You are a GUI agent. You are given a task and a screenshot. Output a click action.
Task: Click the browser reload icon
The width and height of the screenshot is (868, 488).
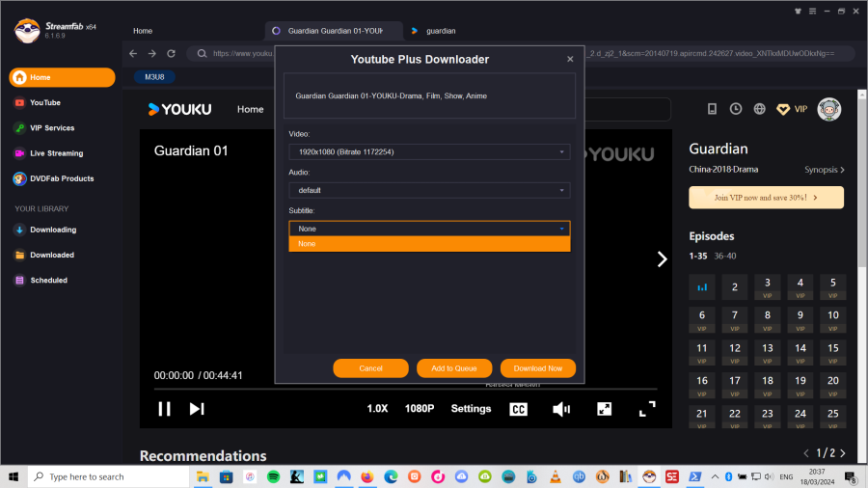click(x=172, y=54)
